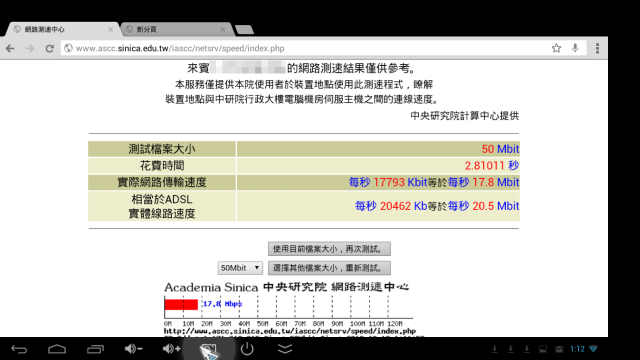
Task: Tap the first download notification icon
Action: click(x=494, y=349)
